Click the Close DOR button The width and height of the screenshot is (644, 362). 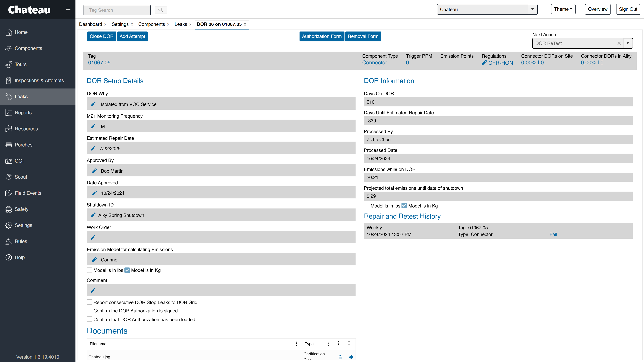point(101,36)
